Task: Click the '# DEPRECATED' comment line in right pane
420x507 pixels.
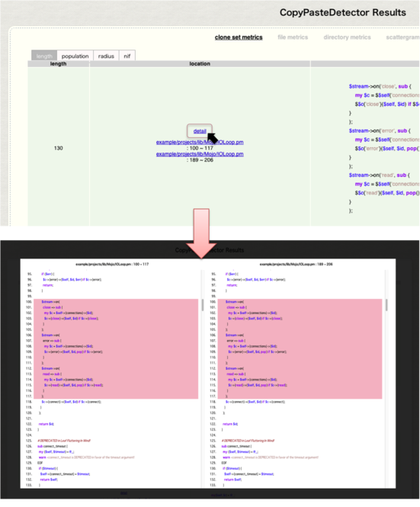Action: click(x=248, y=441)
